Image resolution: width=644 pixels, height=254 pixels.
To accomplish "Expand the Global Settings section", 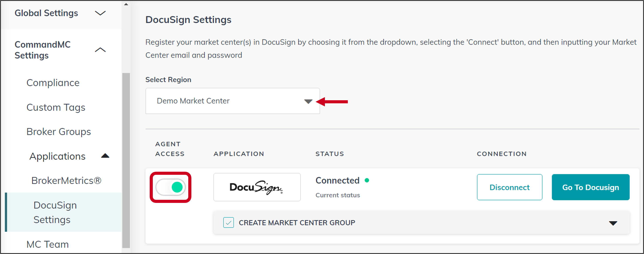I will click(x=100, y=13).
